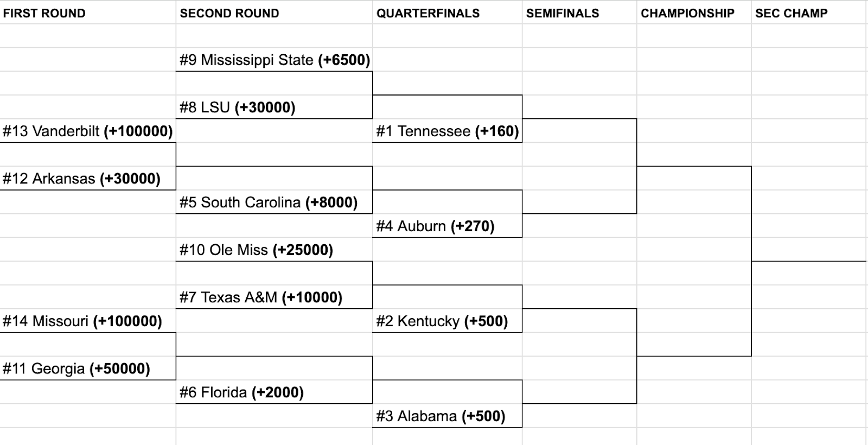This screenshot has height=445, width=868.
Task: Click the #6 Florida (+2000) cell
Action: point(275,392)
